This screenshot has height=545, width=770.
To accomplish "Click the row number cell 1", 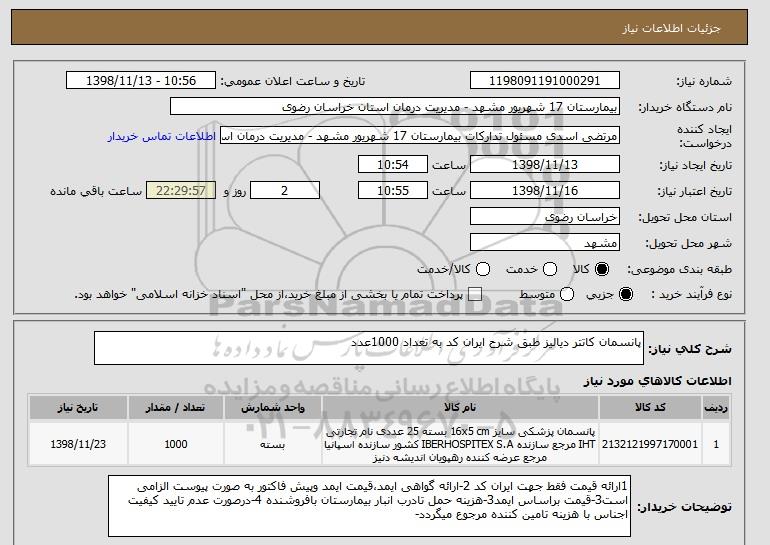I will click(716, 444).
